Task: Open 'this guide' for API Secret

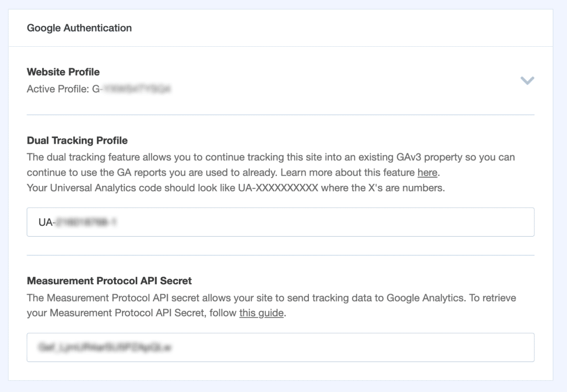Action: pos(262,313)
